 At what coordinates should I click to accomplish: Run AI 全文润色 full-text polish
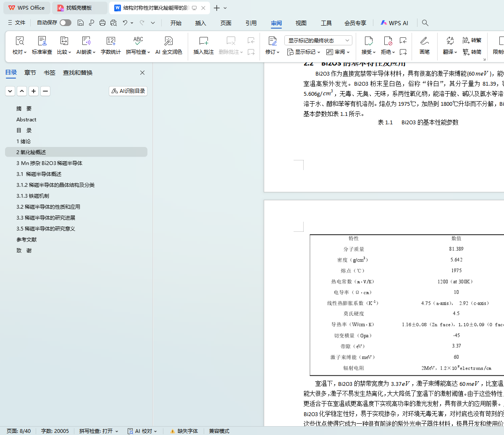[168, 45]
